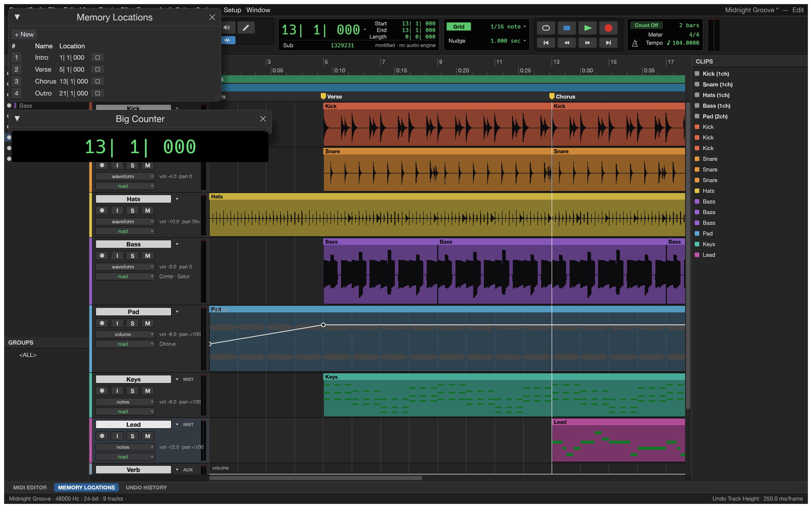Screen dimensions: 812x508
Task: Select the <ALL> group
Action: tap(28, 355)
